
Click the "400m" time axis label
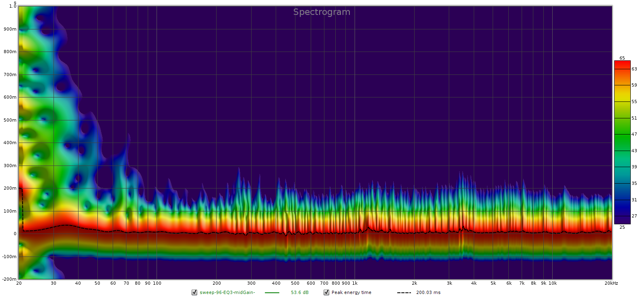pyautogui.click(x=10, y=143)
